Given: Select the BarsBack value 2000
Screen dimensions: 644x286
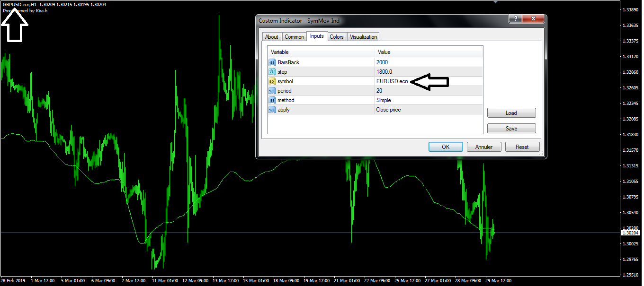Looking at the screenshot, I should (x=382, y=62).
